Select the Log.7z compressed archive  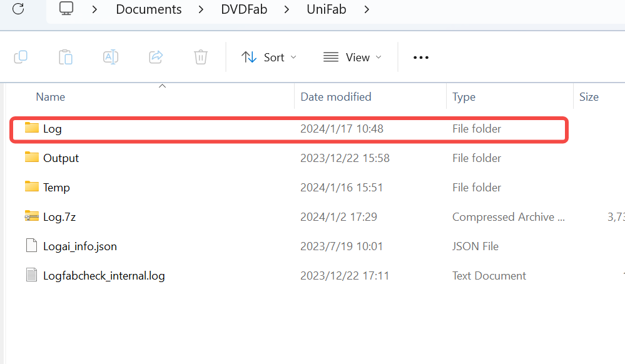point(59,217)
